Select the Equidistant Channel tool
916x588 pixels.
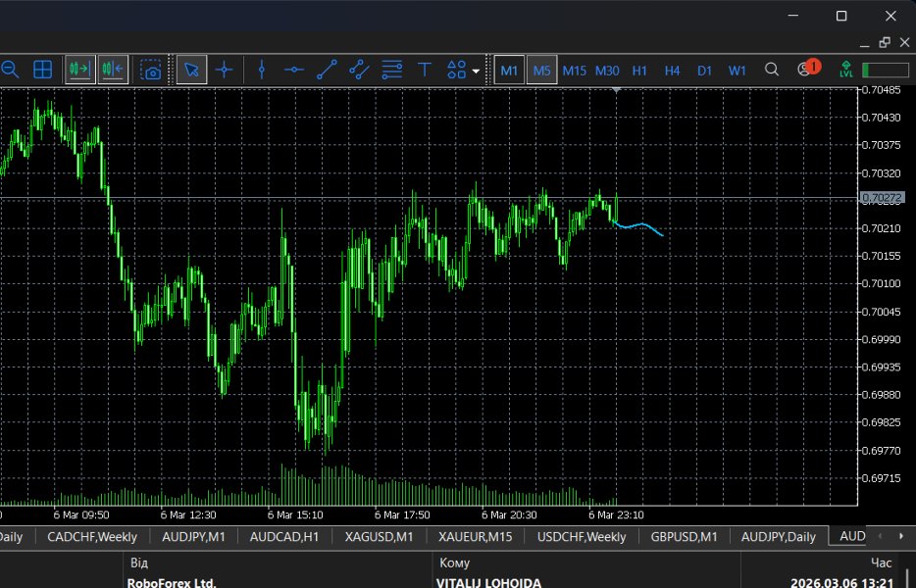click(359, 70)
